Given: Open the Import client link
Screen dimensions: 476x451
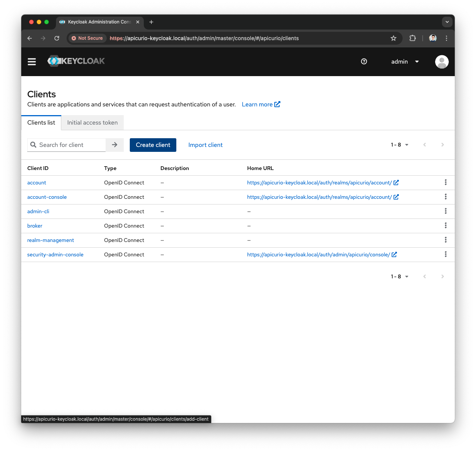Looking at the screenshot, I should pyautogui.click(x=205, y=145).
